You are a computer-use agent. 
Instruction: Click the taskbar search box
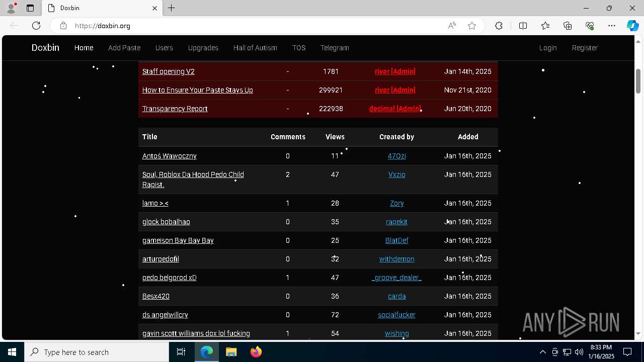click(x=97, y=352)
